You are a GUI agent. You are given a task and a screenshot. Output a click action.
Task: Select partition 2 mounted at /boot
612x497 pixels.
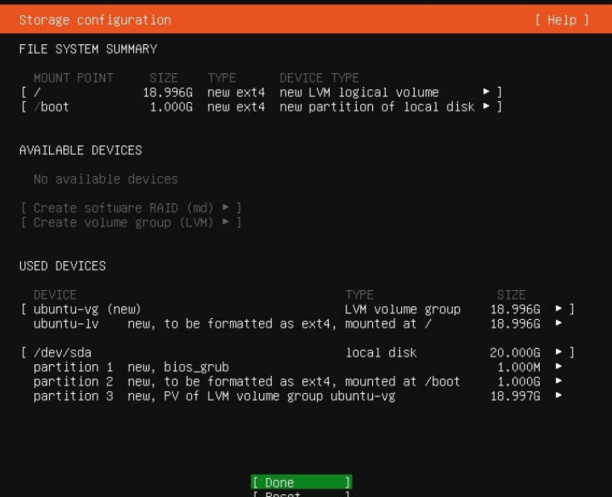297,381
